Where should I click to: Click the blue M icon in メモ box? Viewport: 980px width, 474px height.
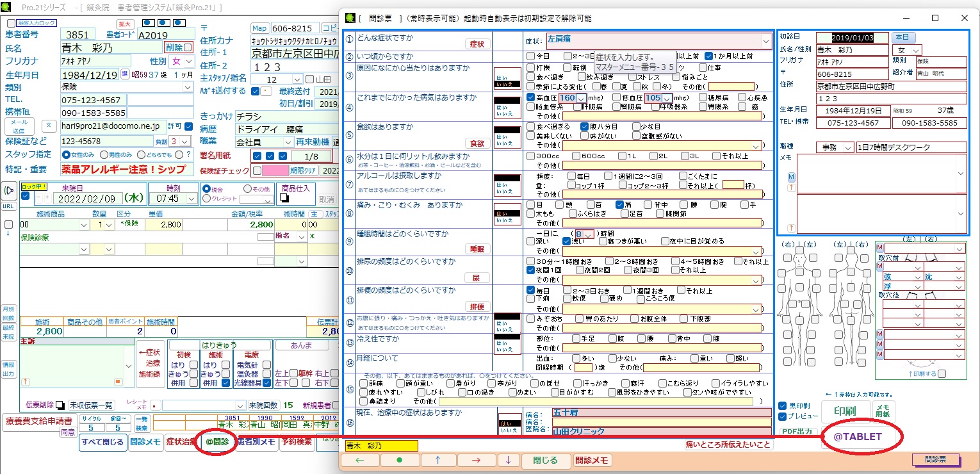click(791, 176)
